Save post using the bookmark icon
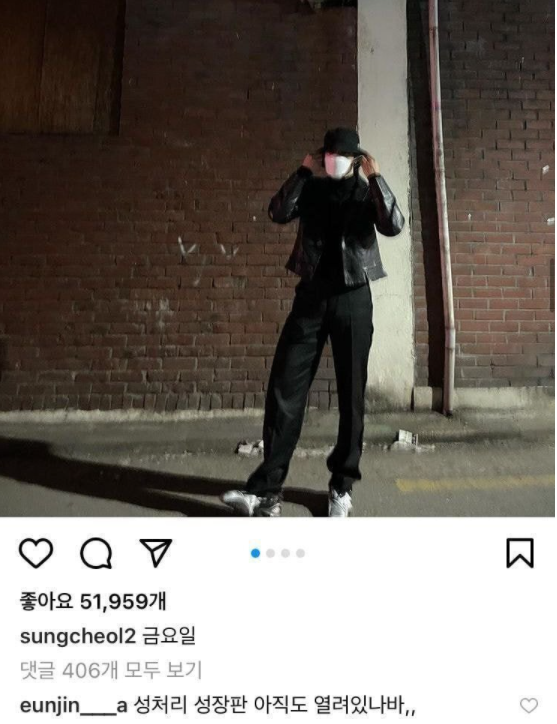Viewport: 557px width, 724px height. point(520,553)
